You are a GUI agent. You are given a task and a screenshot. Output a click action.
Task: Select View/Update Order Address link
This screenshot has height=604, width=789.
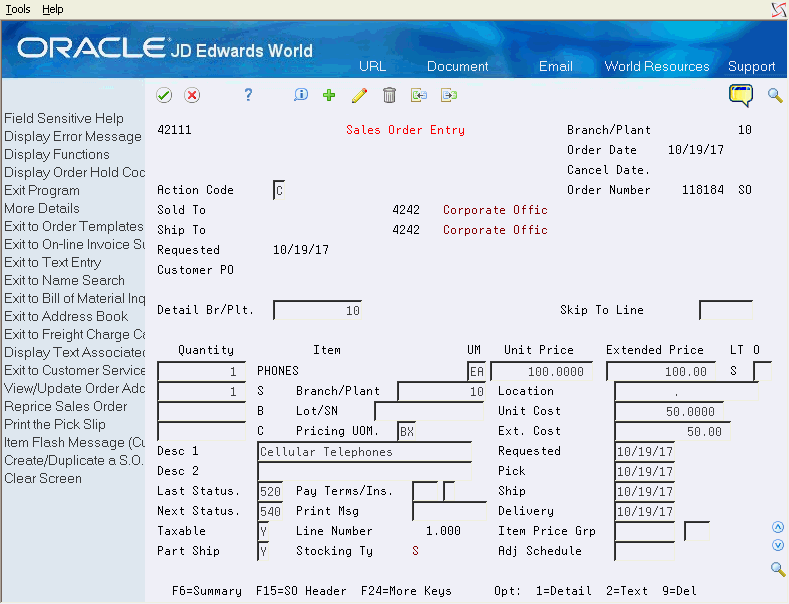click(74, 388)
